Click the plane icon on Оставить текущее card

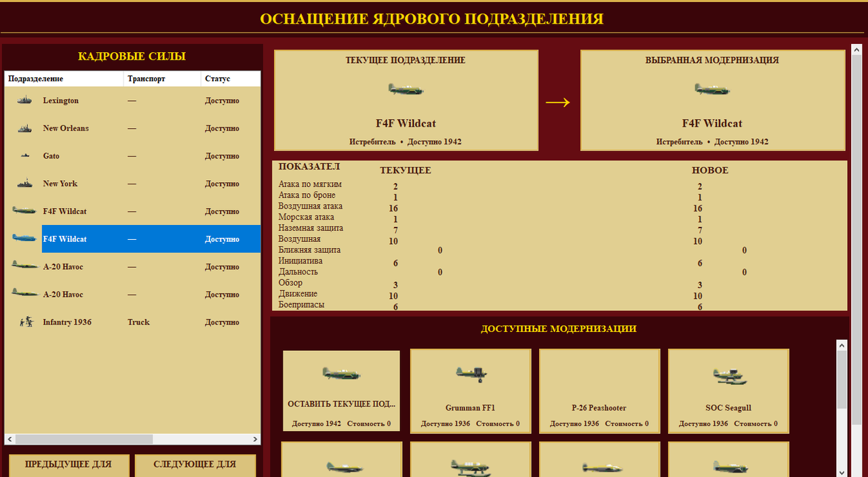click(341, 373)
